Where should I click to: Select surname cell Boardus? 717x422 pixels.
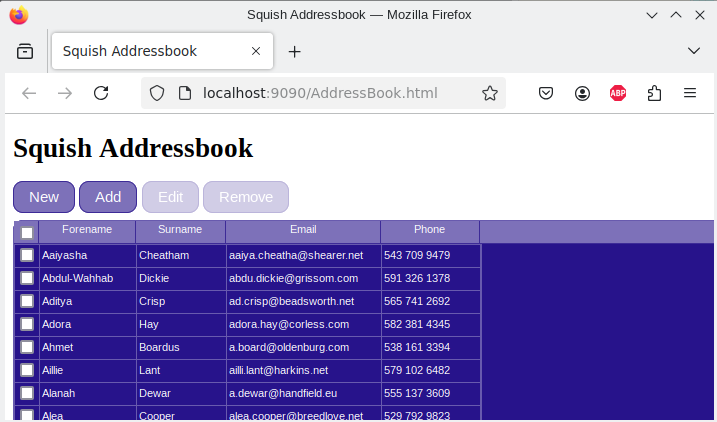click(181, 347)
